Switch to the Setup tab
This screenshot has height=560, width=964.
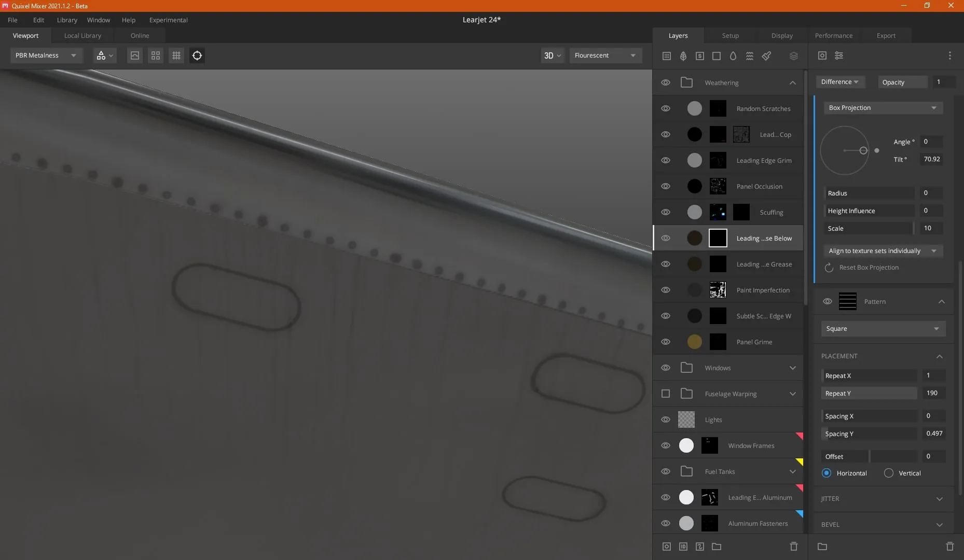click(730, 36)
